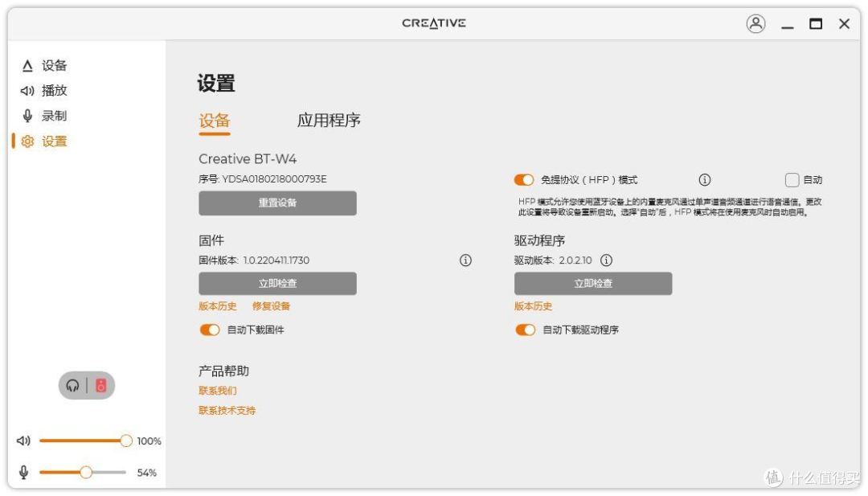Click the device triangle icon in sidebar
The height and width of the screenshot is (496, 868).
27,66
